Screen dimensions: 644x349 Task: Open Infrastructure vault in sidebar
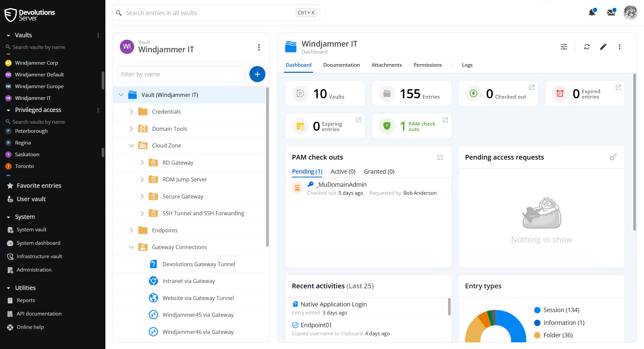(39, 256)
